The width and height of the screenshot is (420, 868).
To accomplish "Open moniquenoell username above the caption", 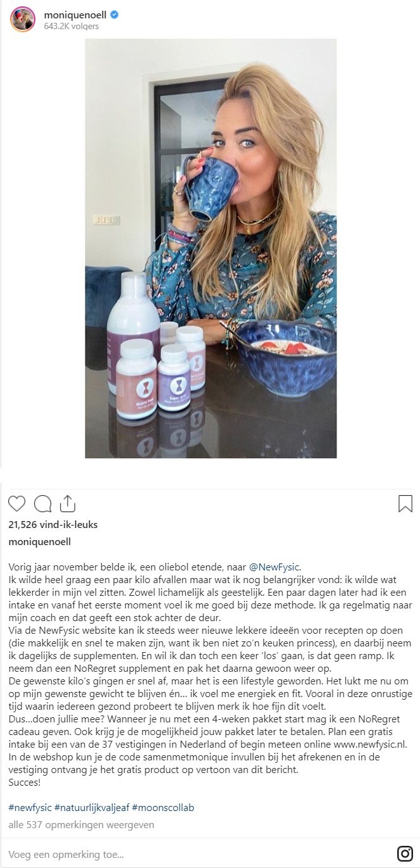I will coord(39,542).
